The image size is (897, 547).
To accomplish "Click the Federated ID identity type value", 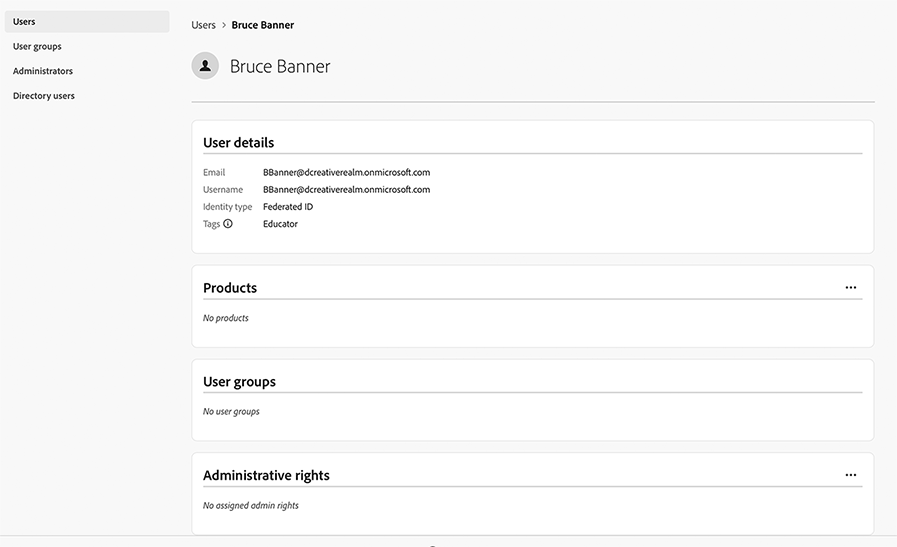I will click(288, 207).
